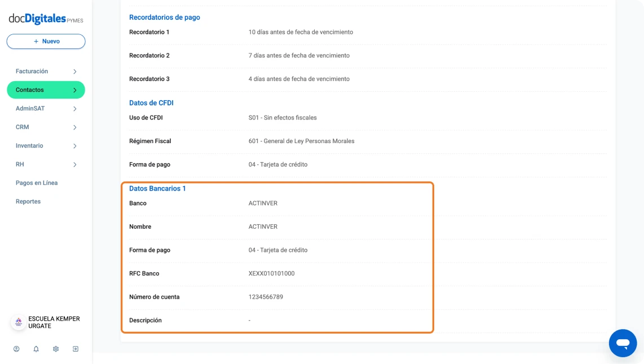Click ESCUELA KEMPER URGATE company name
Screen dimensions: 644x364
coord(54,322)
